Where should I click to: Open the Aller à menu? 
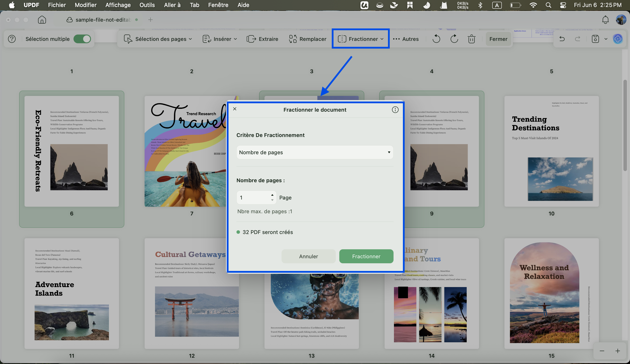pos(172,5)
